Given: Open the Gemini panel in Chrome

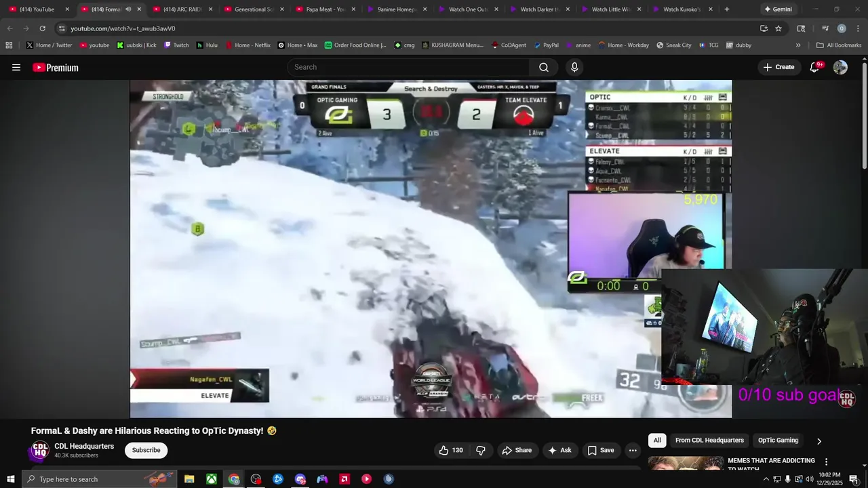Looking at the screenshot, I should [779, 9].
